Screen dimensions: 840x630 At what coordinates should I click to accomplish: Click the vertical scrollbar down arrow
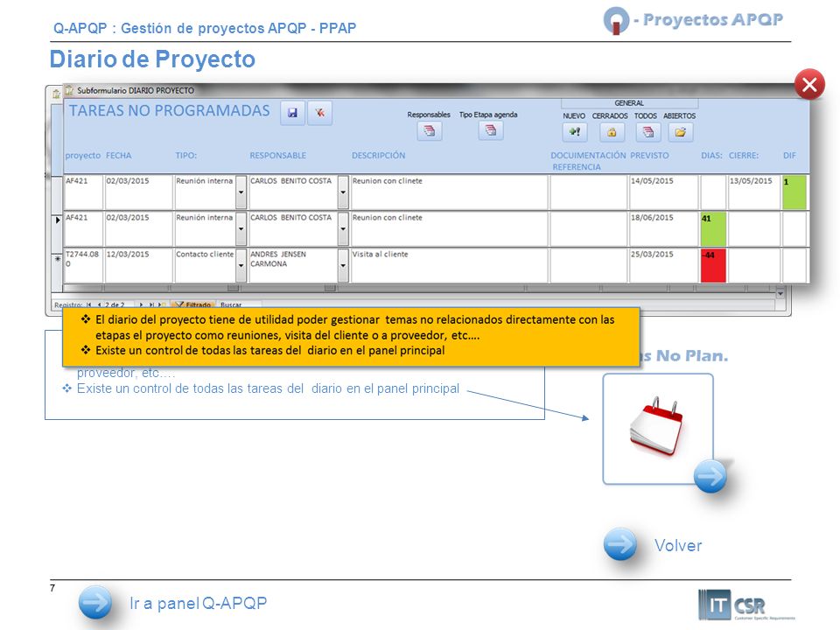tap(780, 294)
